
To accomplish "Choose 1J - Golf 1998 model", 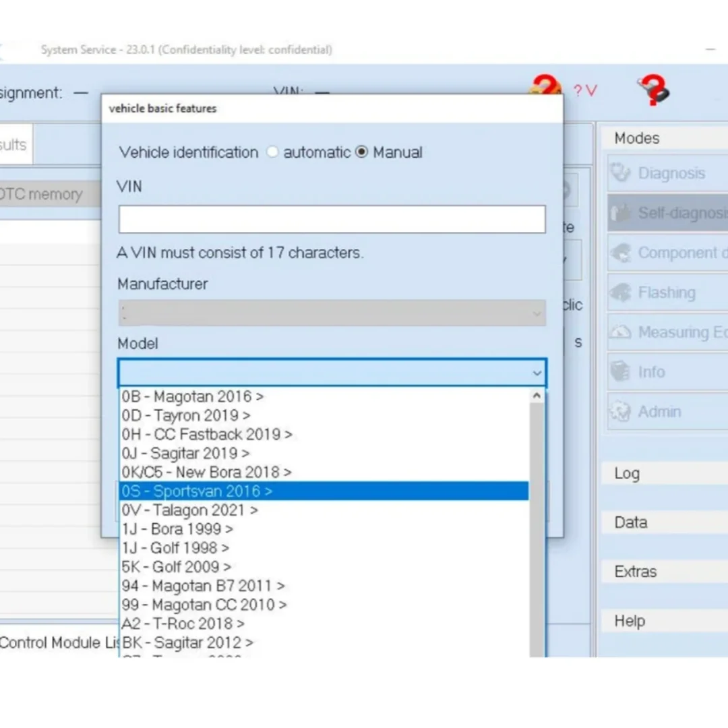I will [x=324, y=548].
